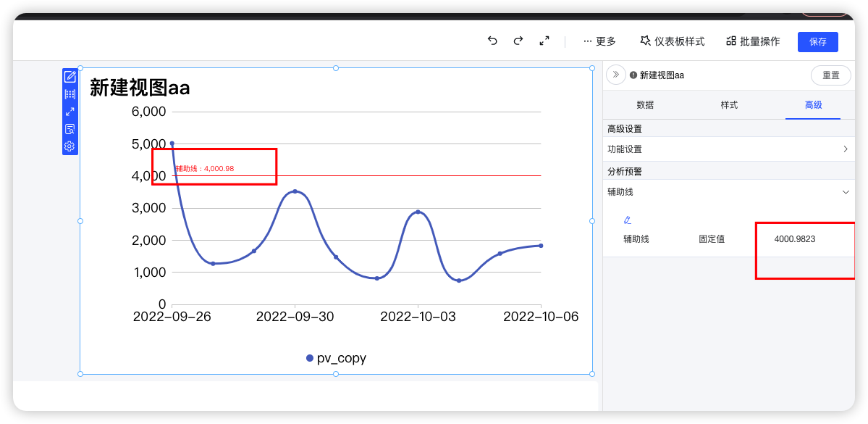
Task: Click the dotted grid icon in chart sidebar
Action: (69, 94)
